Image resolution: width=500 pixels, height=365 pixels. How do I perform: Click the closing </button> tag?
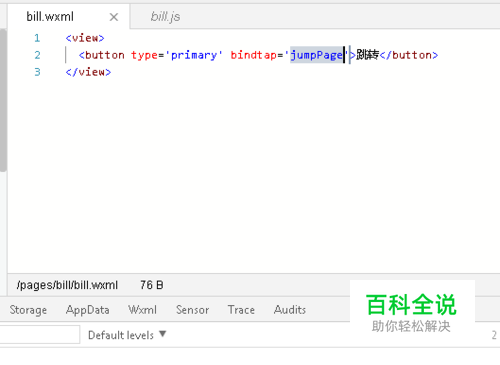[409, 55]
